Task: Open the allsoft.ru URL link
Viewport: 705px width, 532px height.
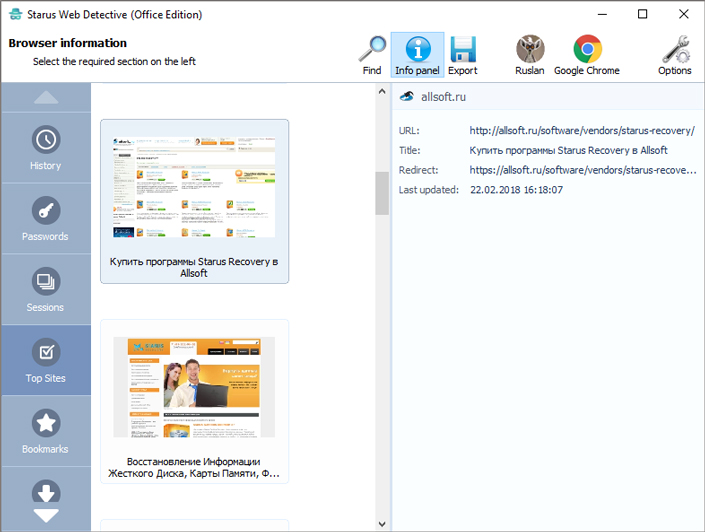Action: click(x=582, y=131)
